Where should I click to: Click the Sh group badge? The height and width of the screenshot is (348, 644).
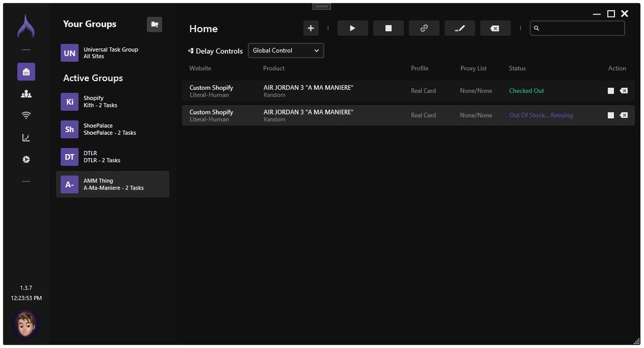(x=70, y=129)
